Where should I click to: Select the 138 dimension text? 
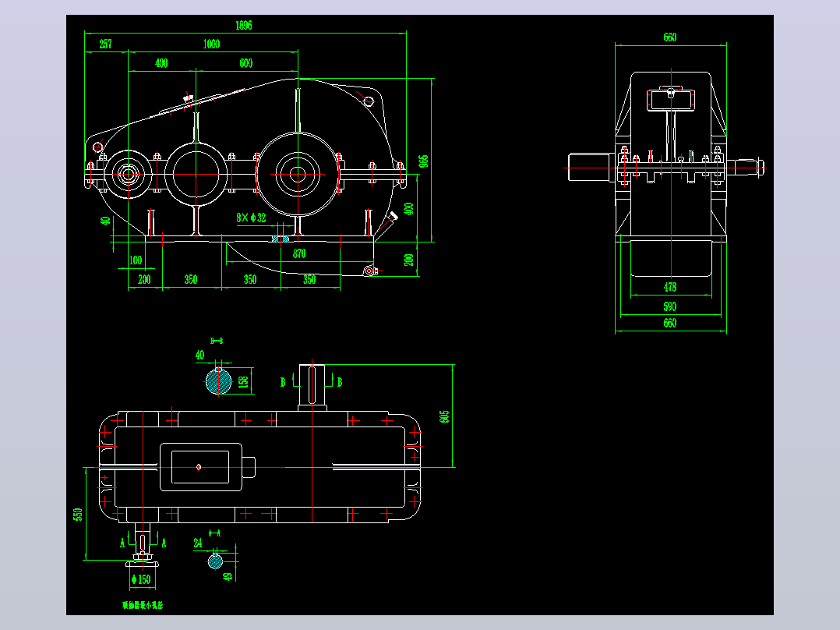[243, 382]
